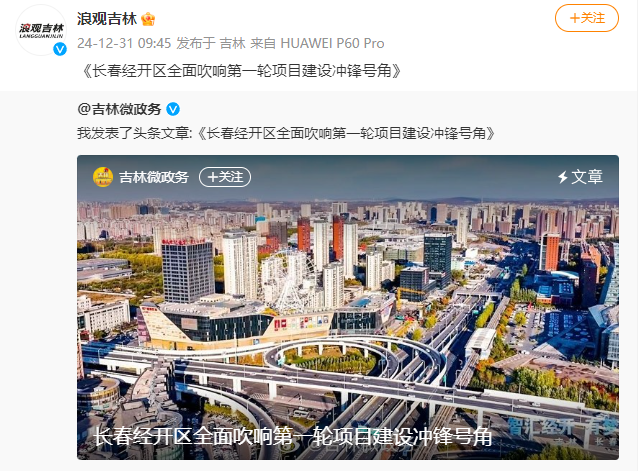Click the 发布于 吉林 location text
The width and height of the screenshot is (638, 471).
[x=211, y=43]
